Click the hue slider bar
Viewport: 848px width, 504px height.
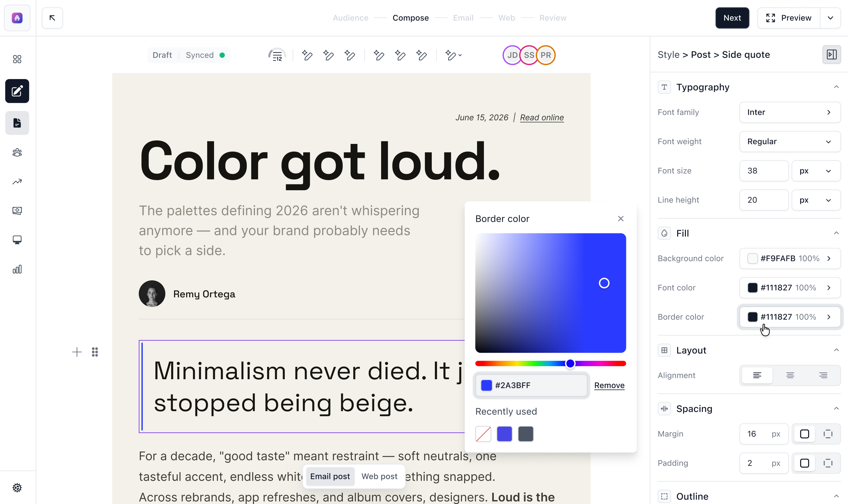tap(550, 363)
